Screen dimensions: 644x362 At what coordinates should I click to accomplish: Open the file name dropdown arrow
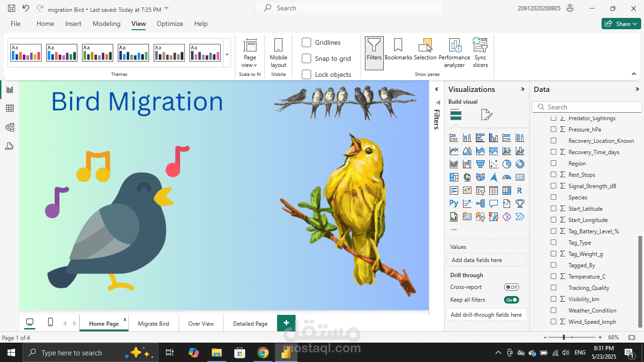click(166, 9)
